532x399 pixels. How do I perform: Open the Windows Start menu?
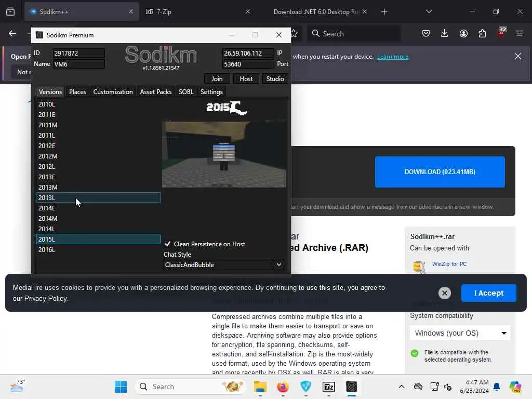coord(121,387)
